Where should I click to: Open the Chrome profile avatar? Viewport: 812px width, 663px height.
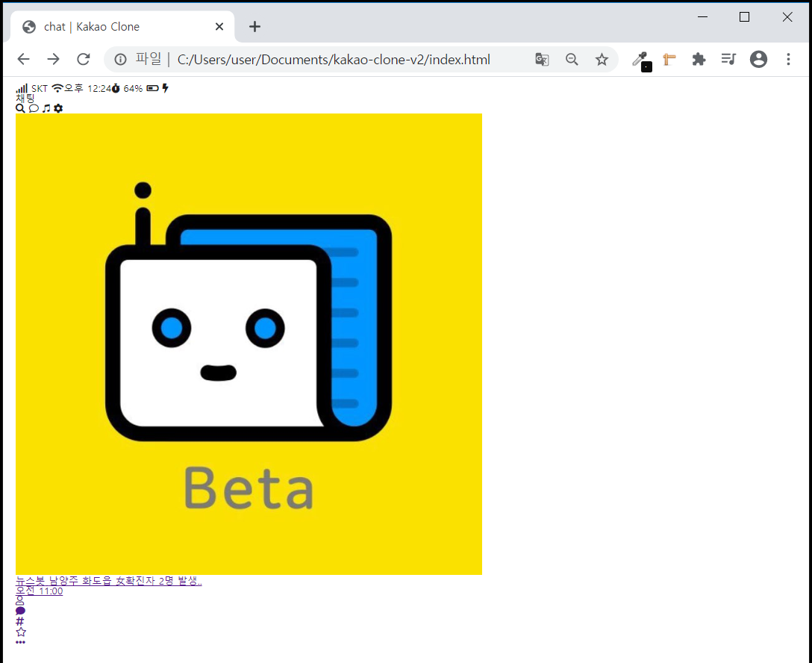759,59
